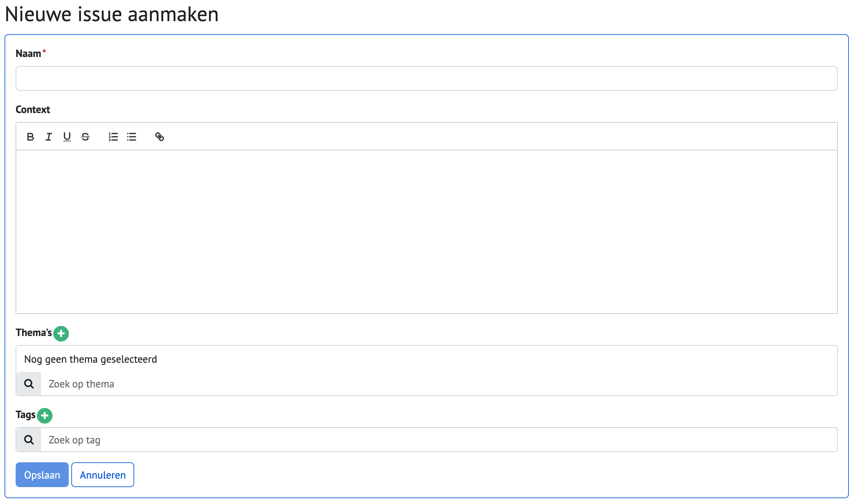
Task: Focus the Zoek op thema search field
Action: pos(439,384)
